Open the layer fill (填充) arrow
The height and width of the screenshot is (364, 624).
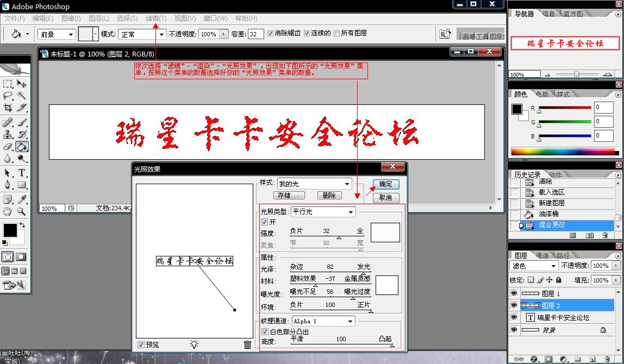point(616,280)
